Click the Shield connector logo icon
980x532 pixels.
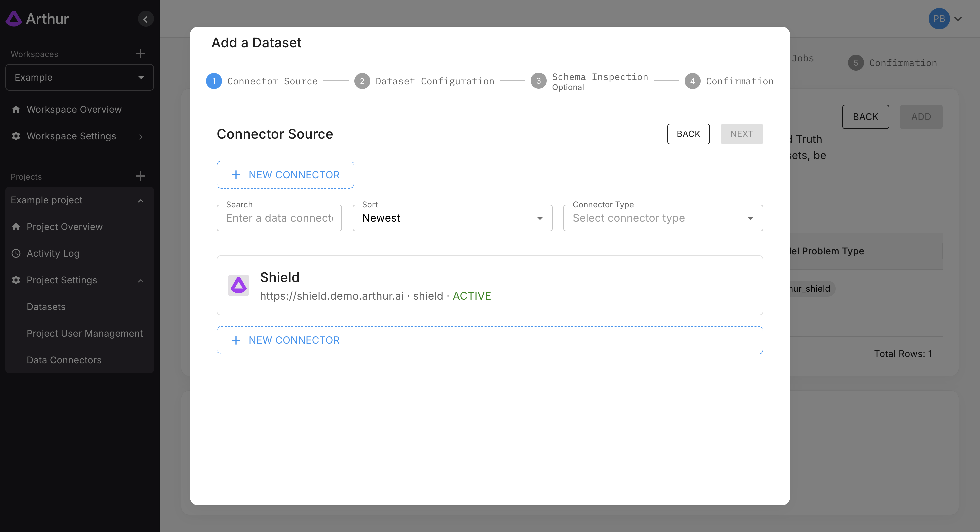(239, 285)
